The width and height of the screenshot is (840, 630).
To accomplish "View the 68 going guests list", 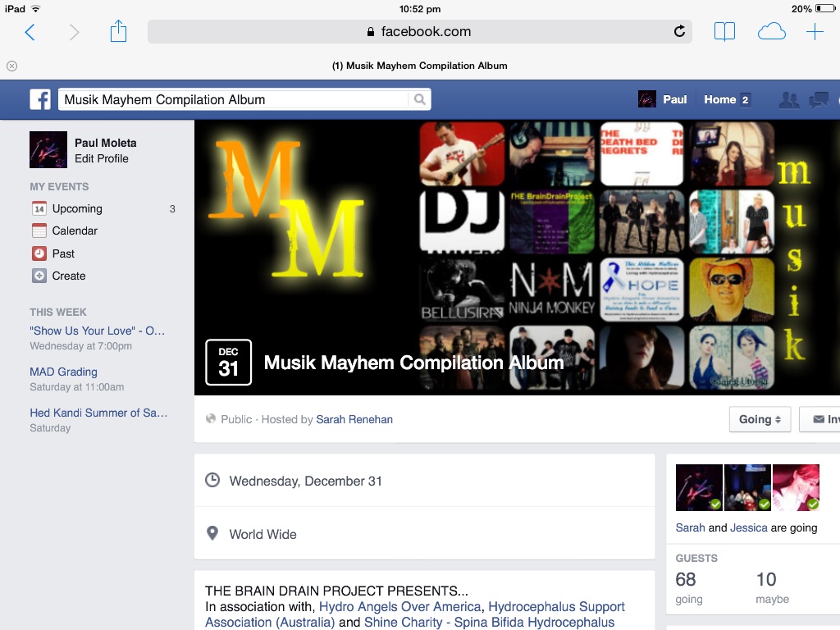I will tap(687, 587).
